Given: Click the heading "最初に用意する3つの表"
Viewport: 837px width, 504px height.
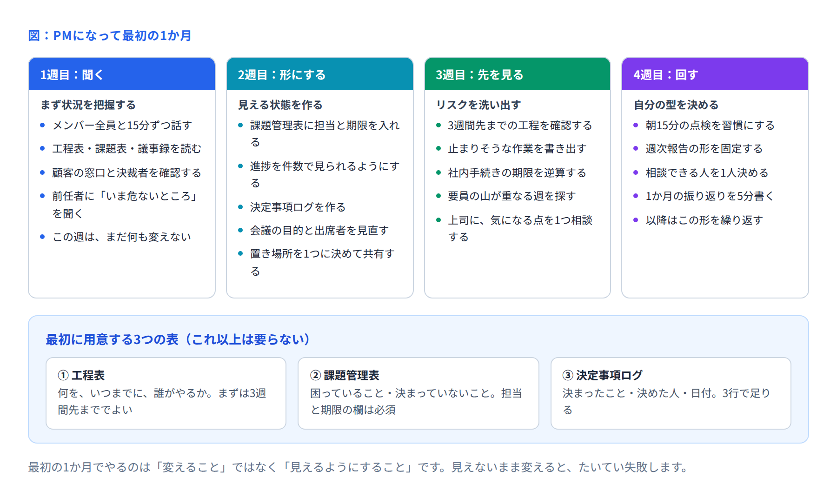Looking at the screenshot, I should point(112,339).
